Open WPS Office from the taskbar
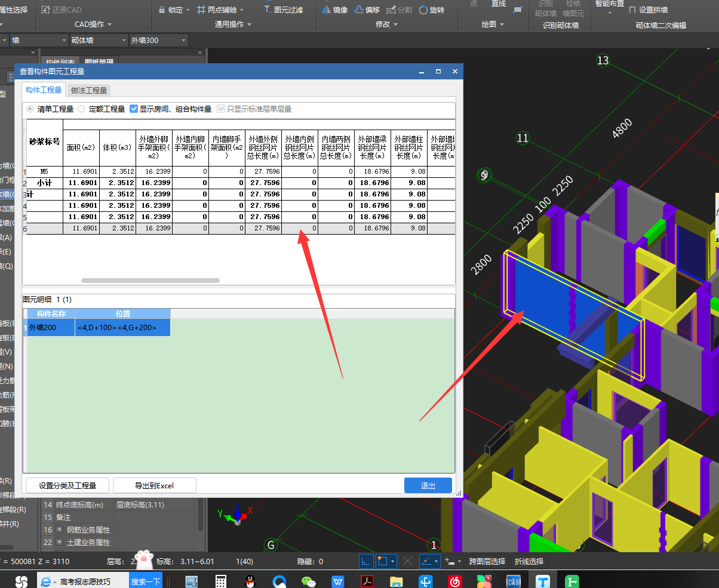719x588 pixels. 339,580
